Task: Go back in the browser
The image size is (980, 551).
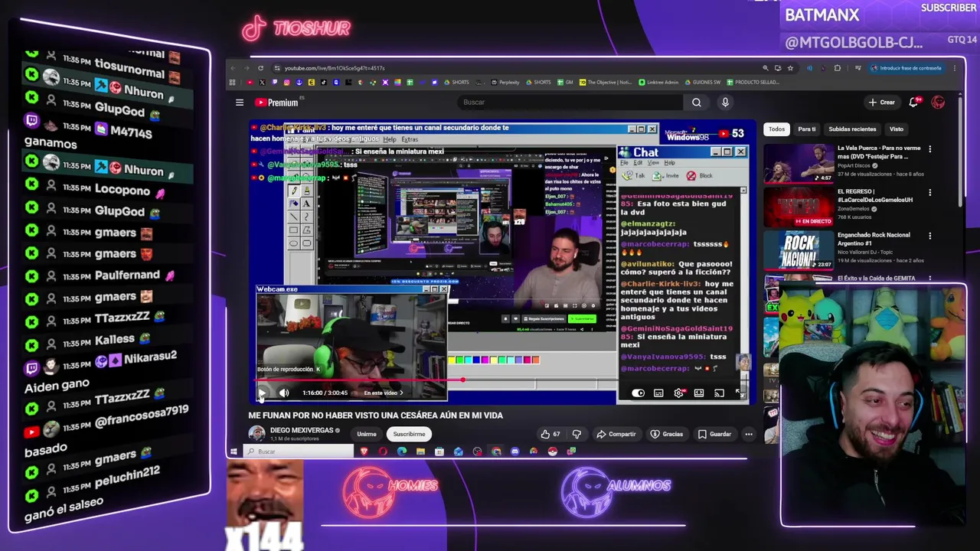Action: pos(233,68)
